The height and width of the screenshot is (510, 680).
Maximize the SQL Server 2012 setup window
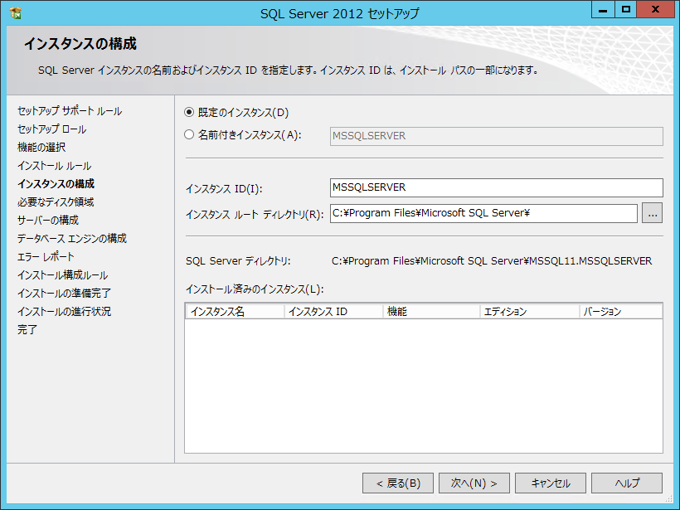click(625, 10)
